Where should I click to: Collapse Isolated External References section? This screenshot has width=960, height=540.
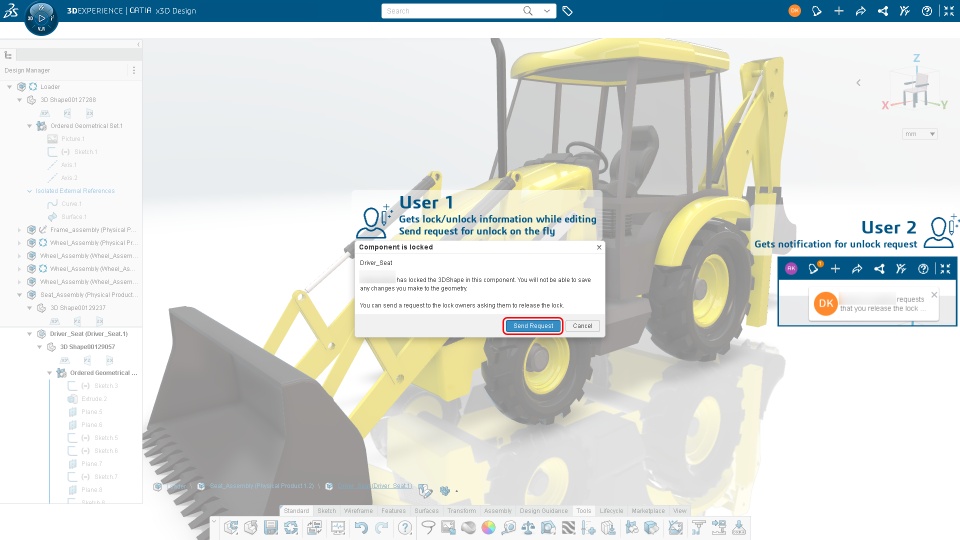coord(29,191)
